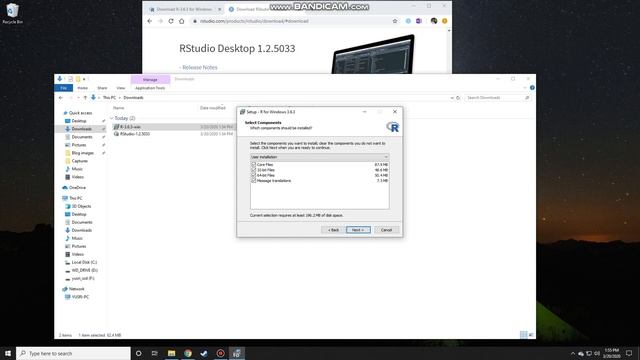Collapse the Today (2) file group
Screen dimensions: 640x360
(x=111, y=118)
